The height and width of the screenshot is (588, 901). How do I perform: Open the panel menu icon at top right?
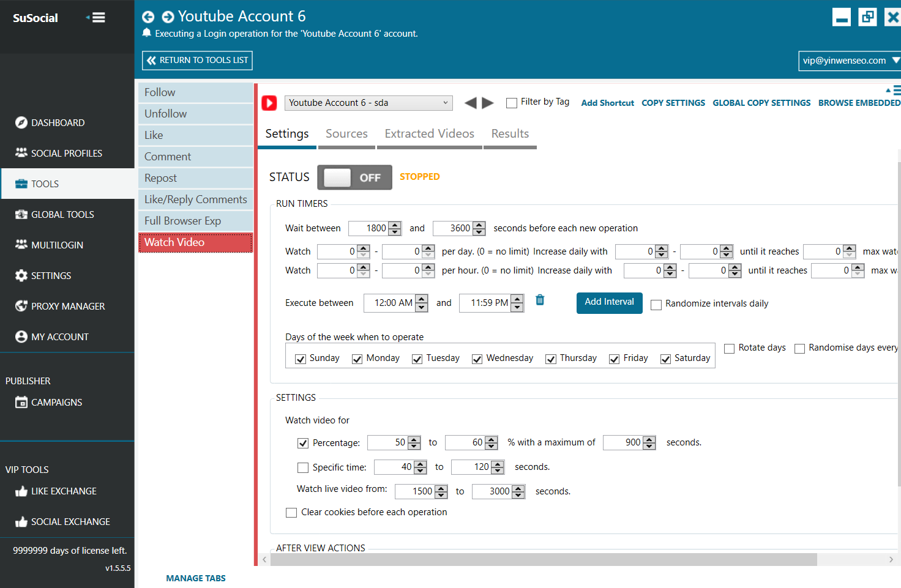pos(894,90)
